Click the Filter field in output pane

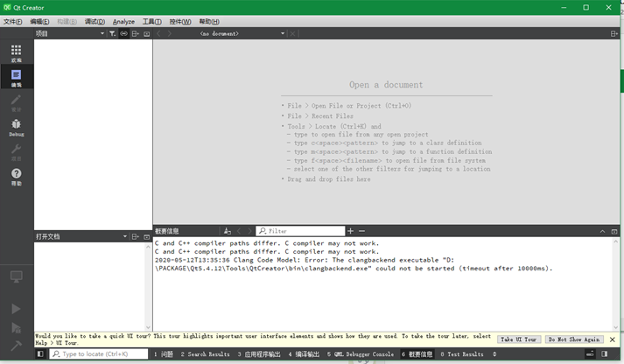click(x=300, y=231)
